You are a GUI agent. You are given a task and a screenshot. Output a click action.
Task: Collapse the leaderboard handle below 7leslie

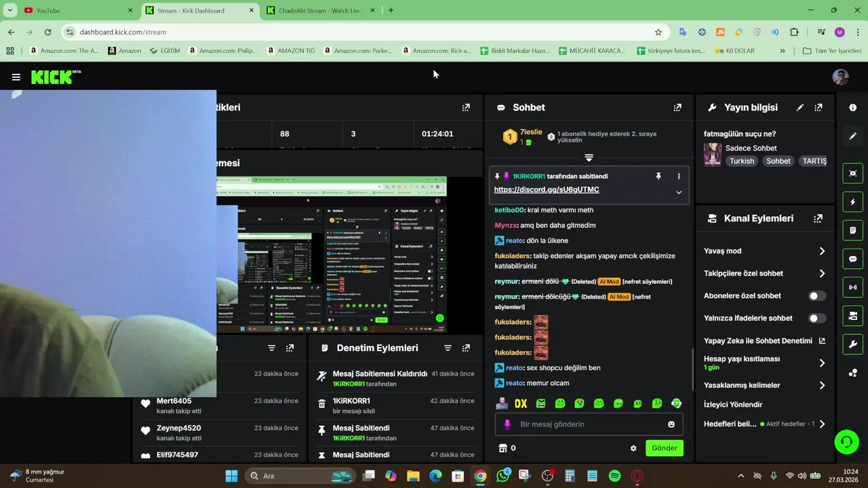point(589,158)
